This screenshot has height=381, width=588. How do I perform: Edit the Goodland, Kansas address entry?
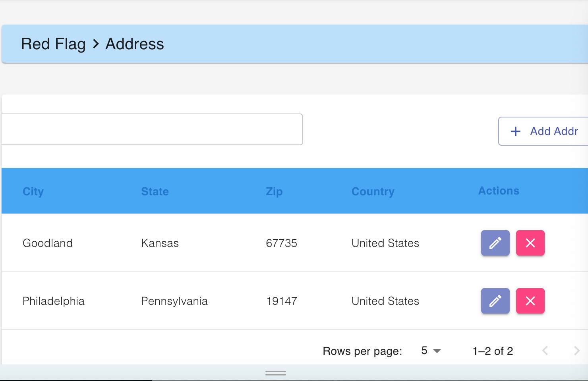coord(495,243)
